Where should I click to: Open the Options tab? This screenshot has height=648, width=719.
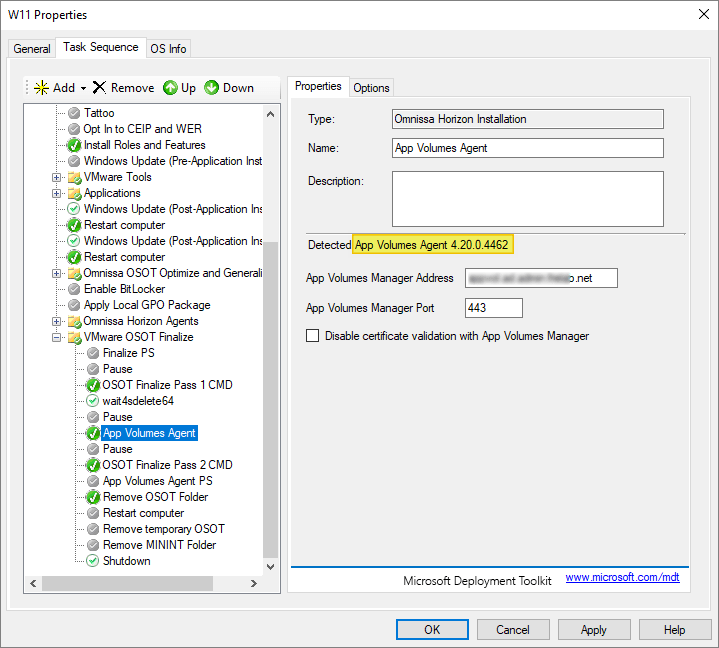[x=371, y=88]
